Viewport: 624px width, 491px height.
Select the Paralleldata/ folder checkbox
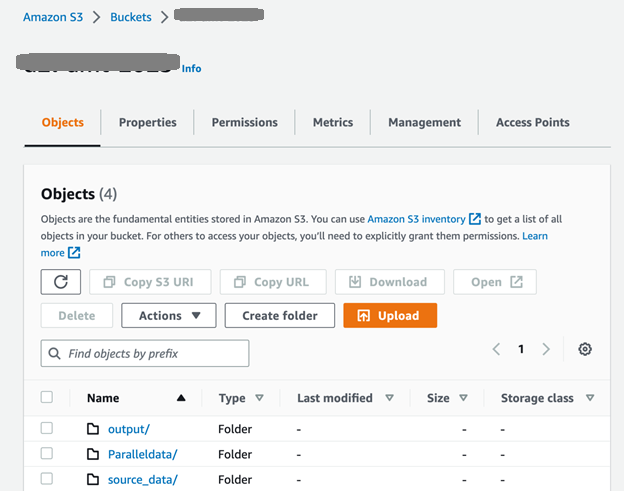click(47, 453)
